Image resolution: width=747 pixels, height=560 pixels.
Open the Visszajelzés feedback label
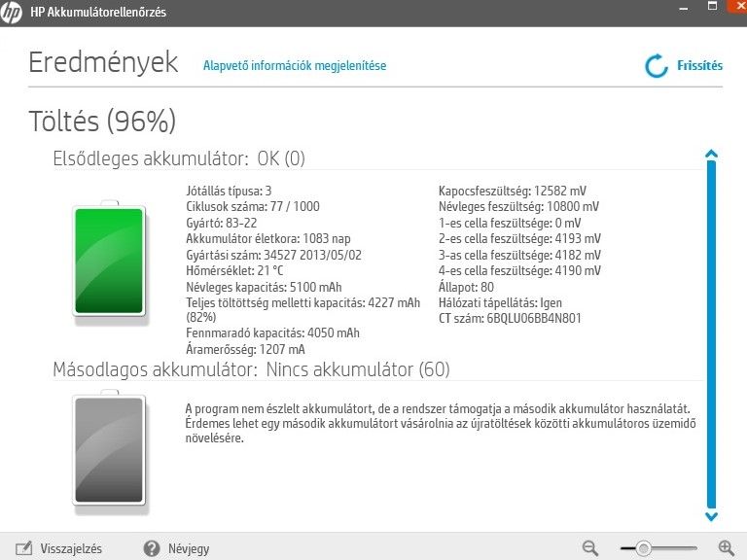(x=71, y=548)
